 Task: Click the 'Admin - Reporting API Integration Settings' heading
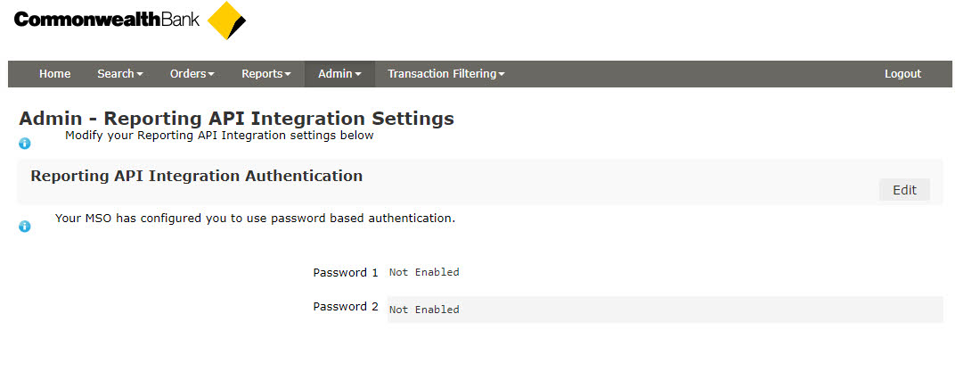click(x=236, y=119)
